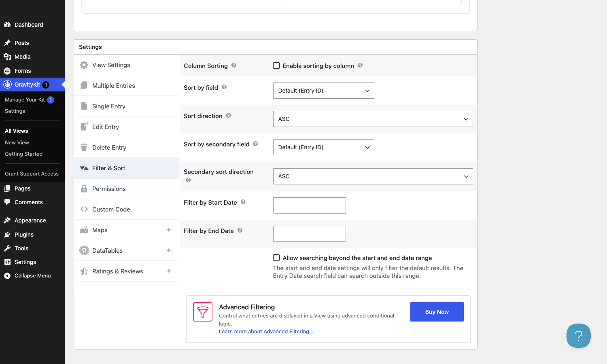The image size is (607, 364).
Task: Click the Advanced Filtering funnel icon
Action: 203,312
